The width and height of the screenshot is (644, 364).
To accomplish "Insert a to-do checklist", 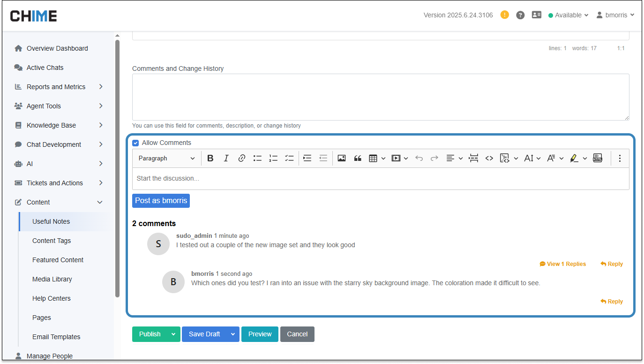I will coord(289,159).
